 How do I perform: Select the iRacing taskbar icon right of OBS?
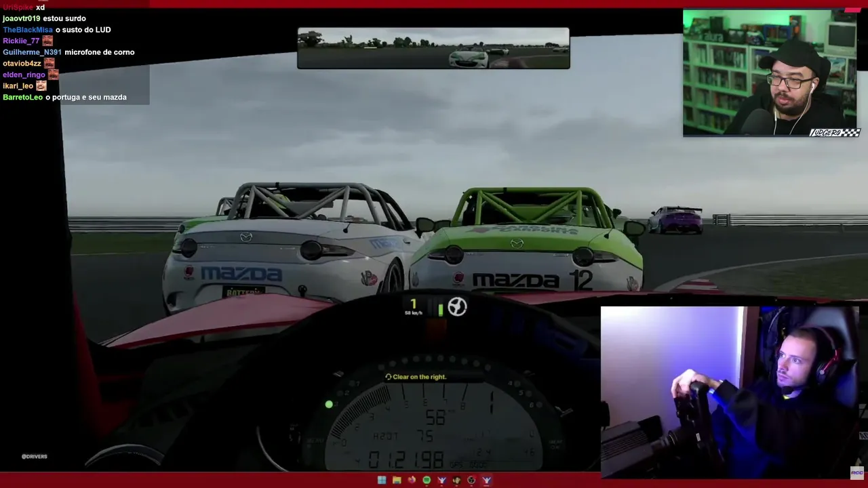pos(486,480)
